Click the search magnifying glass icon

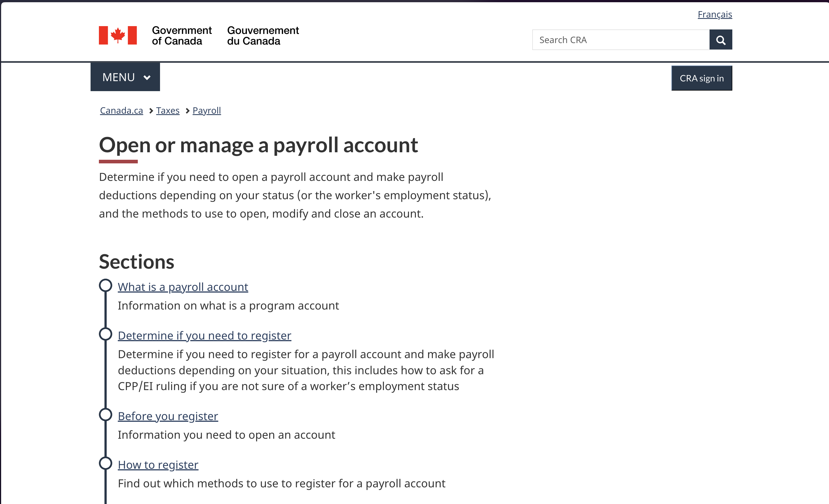[x=721, y=39]
